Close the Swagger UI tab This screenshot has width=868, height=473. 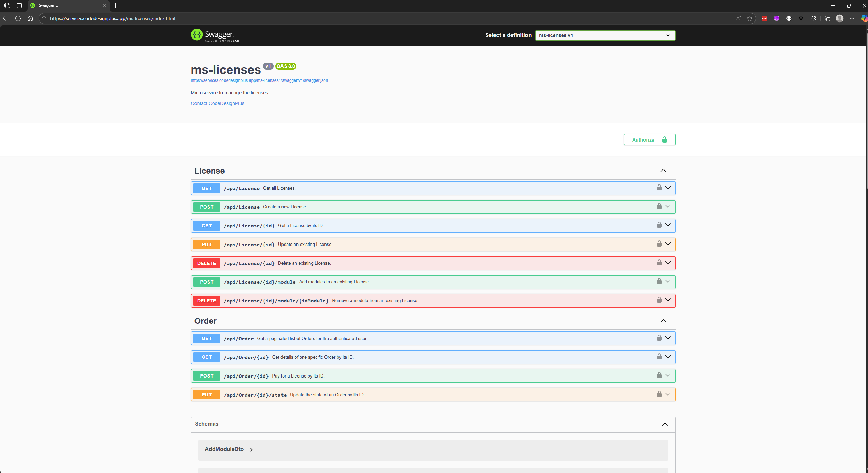coord(104,5)
